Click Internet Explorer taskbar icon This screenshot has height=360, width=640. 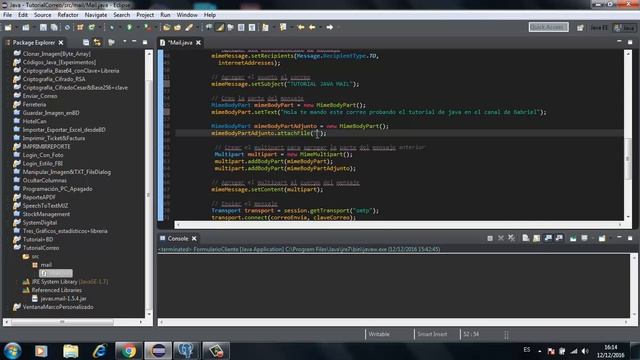coord(99,351)
